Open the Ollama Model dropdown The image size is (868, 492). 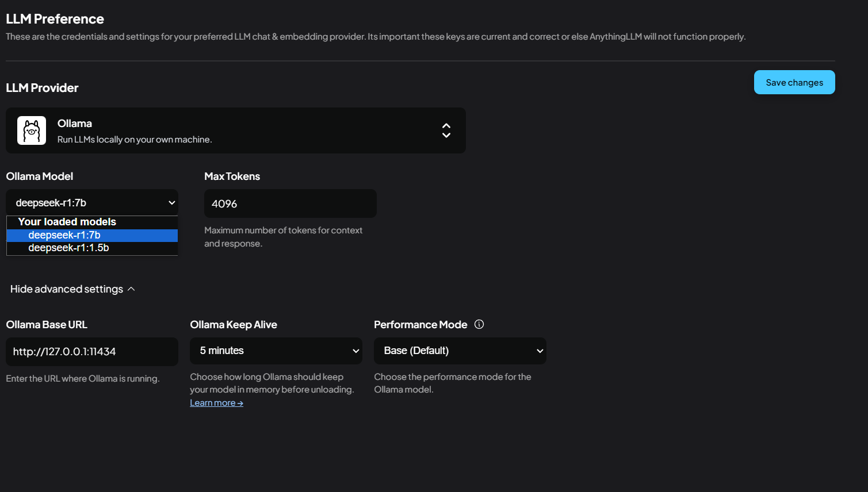pyautogui.click(x=92, y=202)
